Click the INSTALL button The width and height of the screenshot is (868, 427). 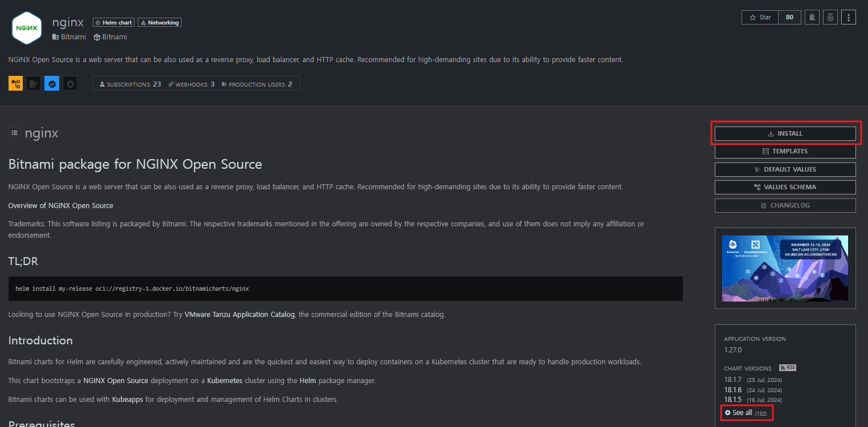pos(785,133)
